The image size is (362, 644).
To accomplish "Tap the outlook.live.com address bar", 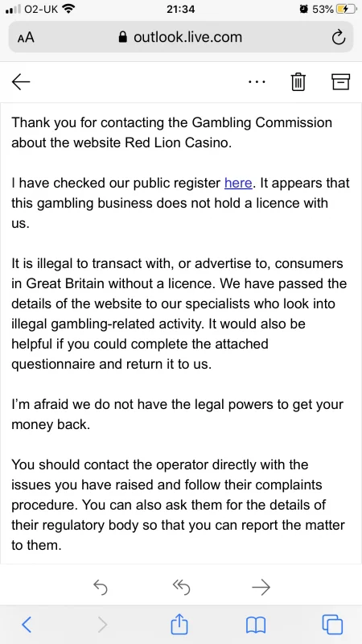I will point(180,37).
